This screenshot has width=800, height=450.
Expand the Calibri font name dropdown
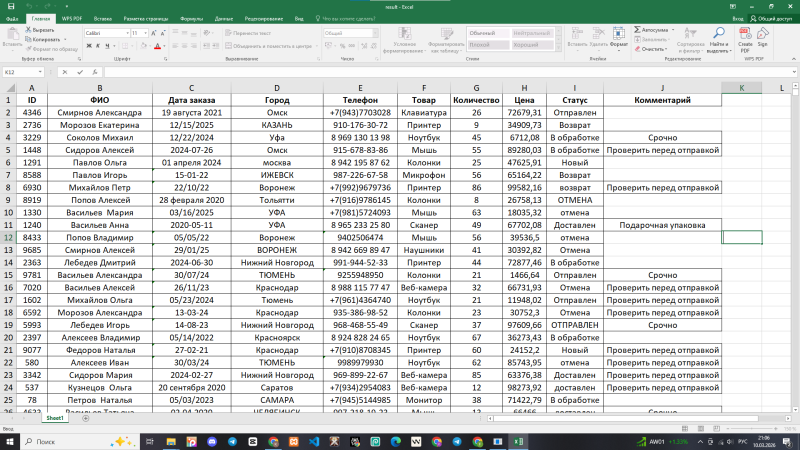pos(125,33)
